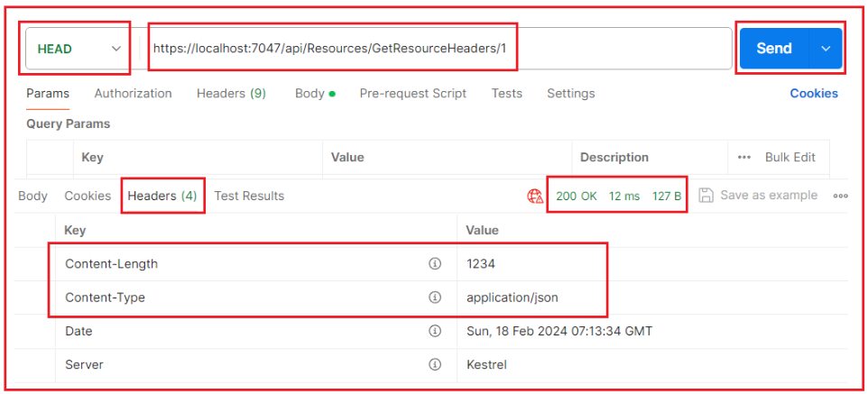Select the response Headers (4) tab
This screenshot has width=868, height=394.
(162, 196)
